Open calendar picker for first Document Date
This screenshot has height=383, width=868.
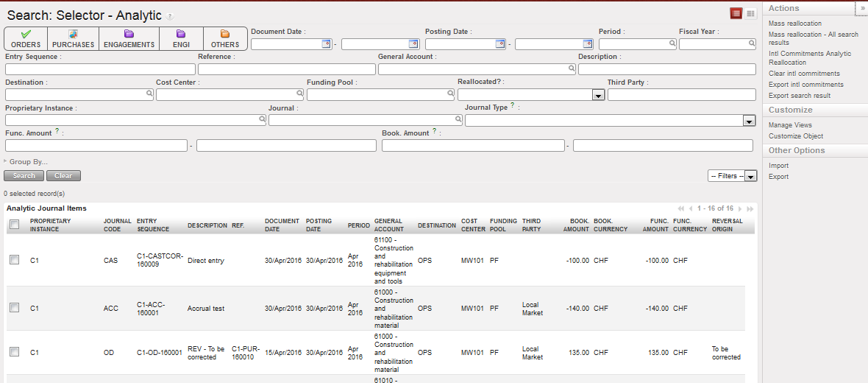click(327, 44)
